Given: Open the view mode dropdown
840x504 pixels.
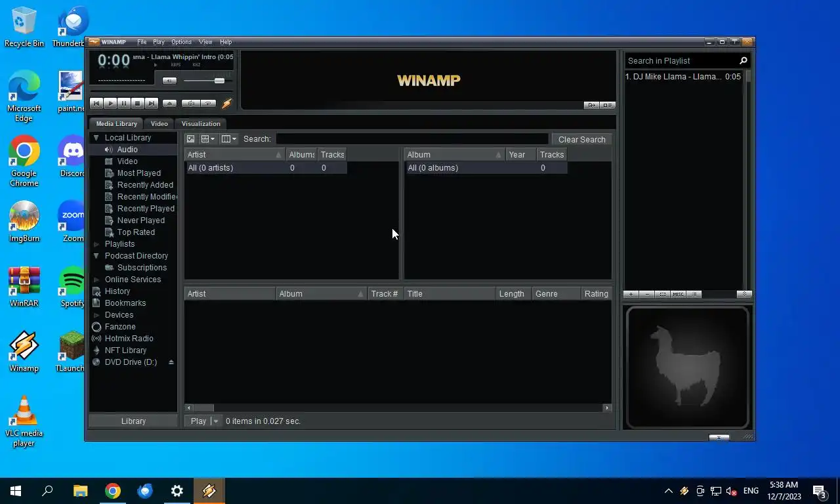Looking at the screenshot, I should pyautogui.click(x=208, y=139).
